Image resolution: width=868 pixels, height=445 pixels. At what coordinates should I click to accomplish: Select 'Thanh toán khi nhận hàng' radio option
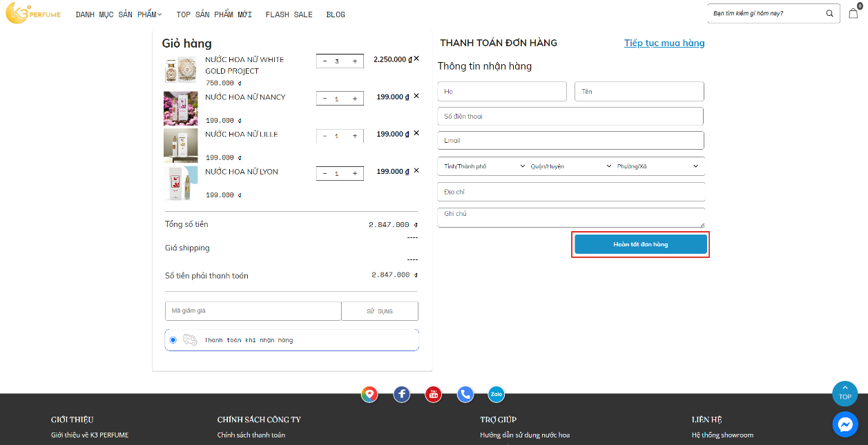tap(173, 340)
